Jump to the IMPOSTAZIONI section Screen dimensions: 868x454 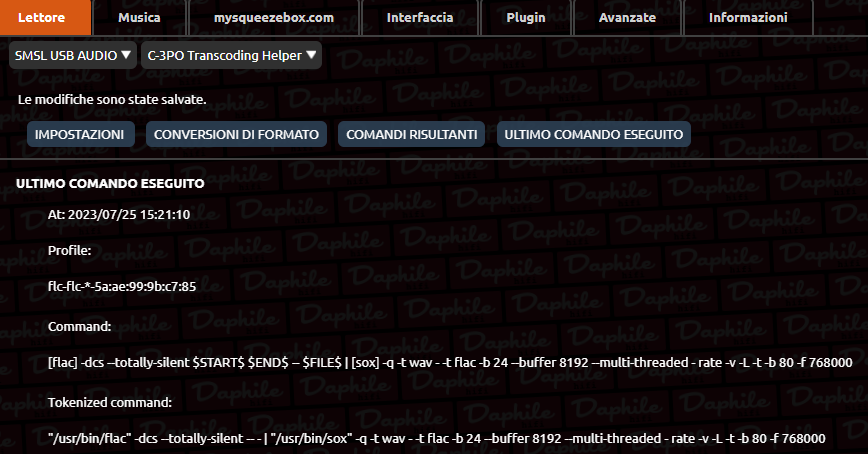81,135
